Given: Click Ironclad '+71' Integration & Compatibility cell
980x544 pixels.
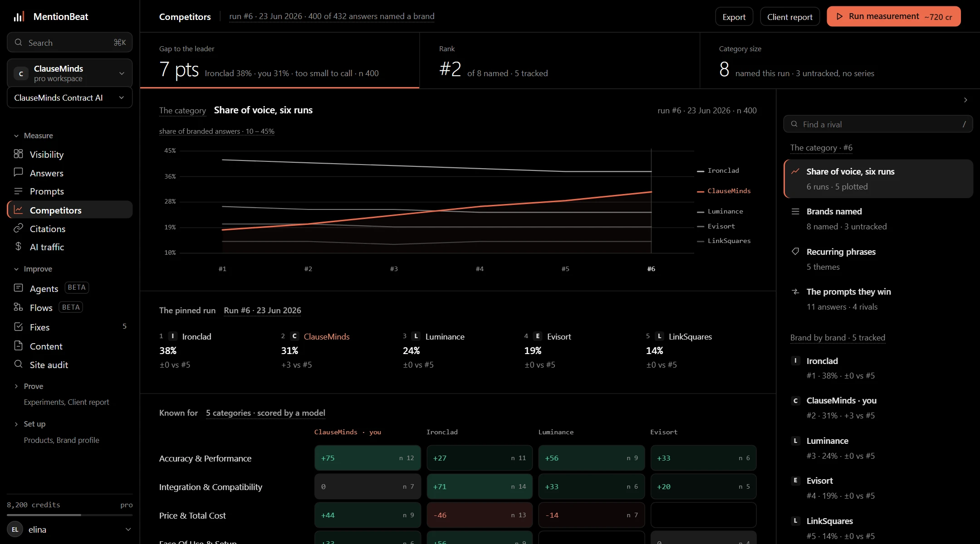Looking at the screenshot, I should (x=480, y=486).
